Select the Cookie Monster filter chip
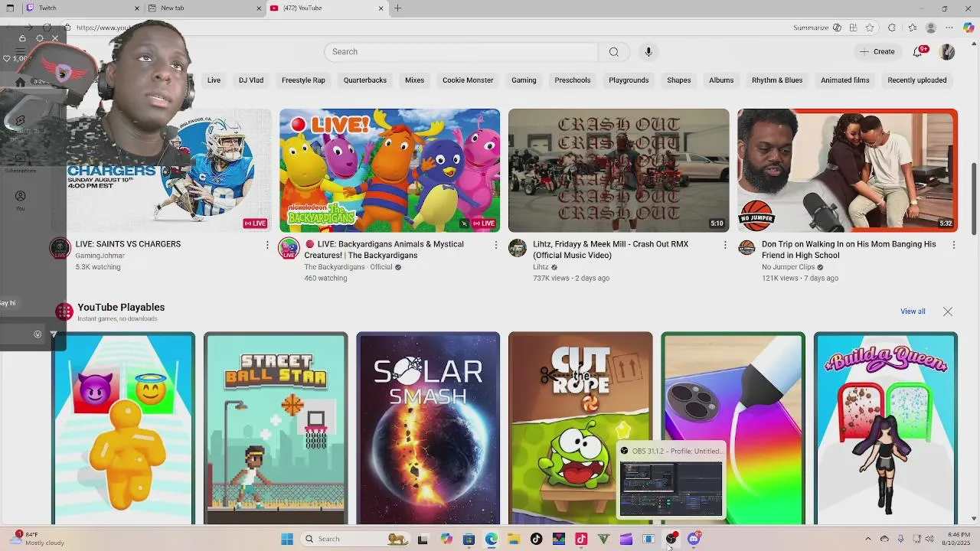Image resolution: width=980 pixels, height=551 pixels. [x=468, y=80]
